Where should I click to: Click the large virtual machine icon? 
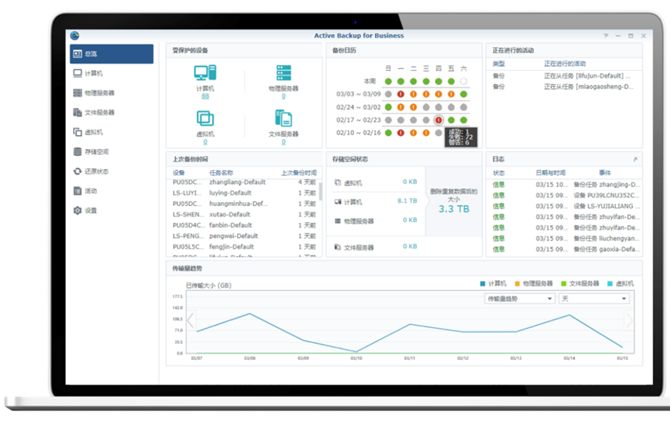[205, 118]
